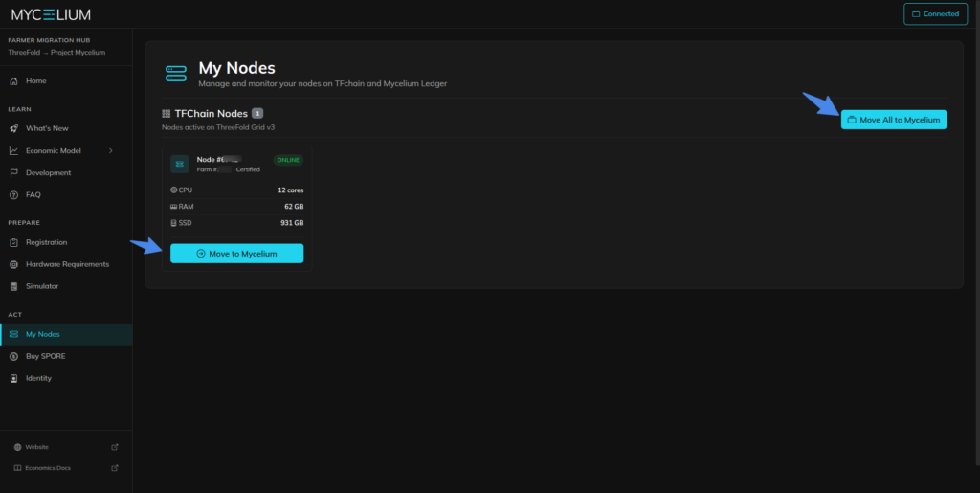Open the Economic Model section
The image size is (980, 493).
pyautogui.click(x=53, y=150)
